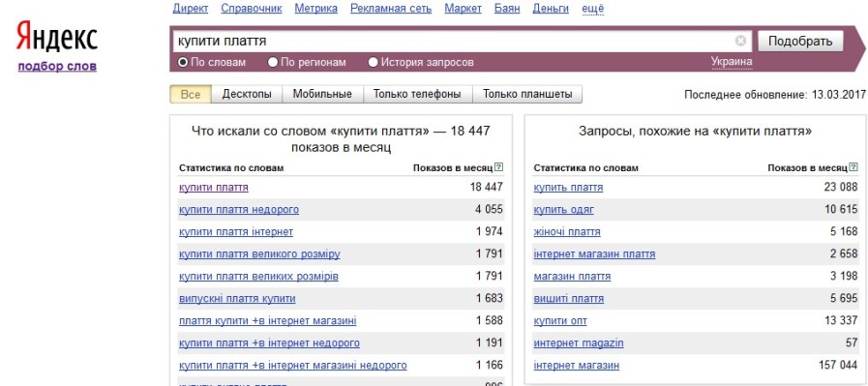Open 'випускні плаття купити' query
The height and width of the screenshot is (386, 868).
237,299
